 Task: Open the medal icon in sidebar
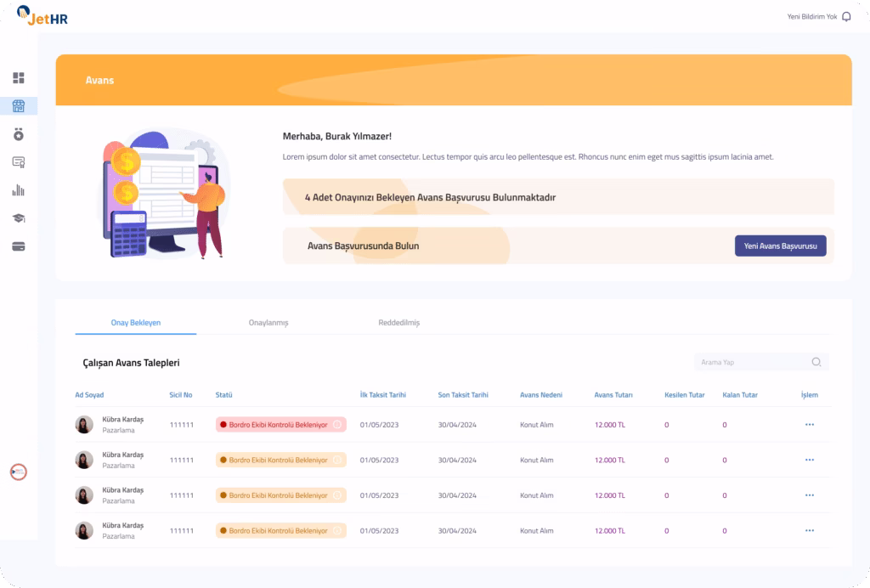click(19, 134)
